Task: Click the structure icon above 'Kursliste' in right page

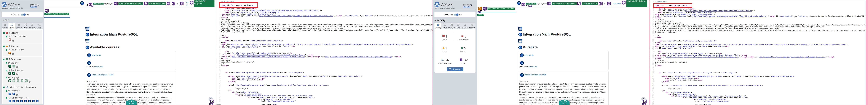Action: 520,41
